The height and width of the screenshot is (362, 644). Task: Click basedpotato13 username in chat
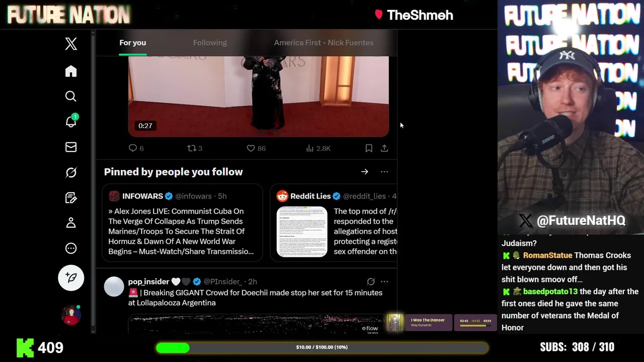pos(550,292)
